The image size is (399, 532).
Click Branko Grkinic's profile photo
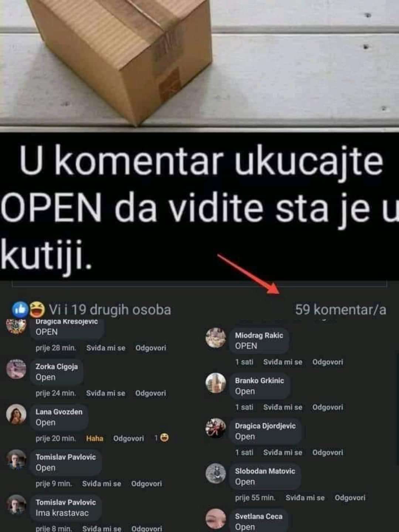[x=216, y=383]
